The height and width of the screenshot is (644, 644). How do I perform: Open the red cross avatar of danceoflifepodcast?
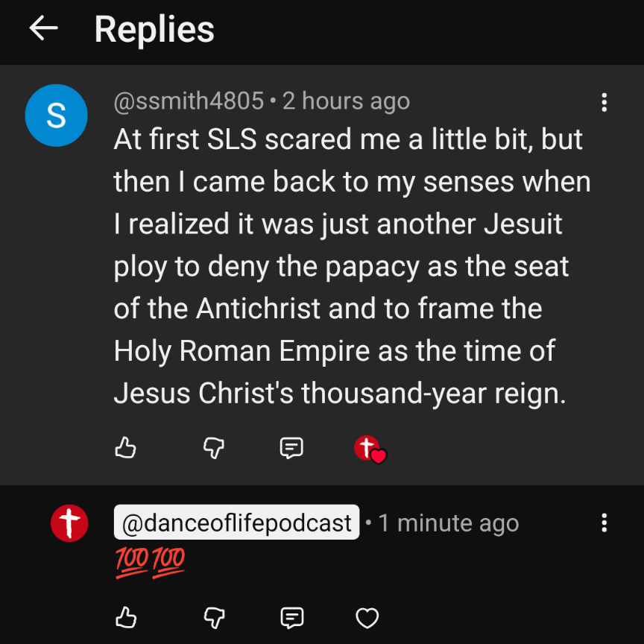point(69,523)
